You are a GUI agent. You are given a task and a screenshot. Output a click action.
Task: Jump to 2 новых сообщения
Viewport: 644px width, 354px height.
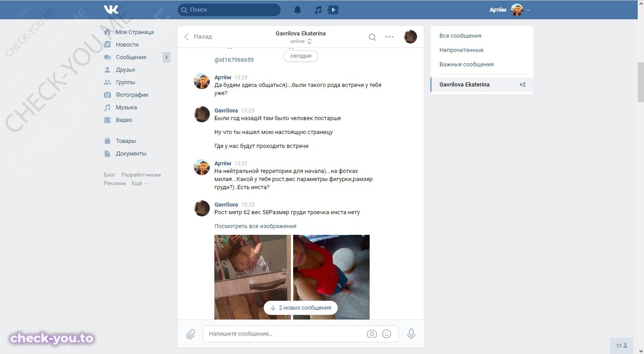(301, 308)
